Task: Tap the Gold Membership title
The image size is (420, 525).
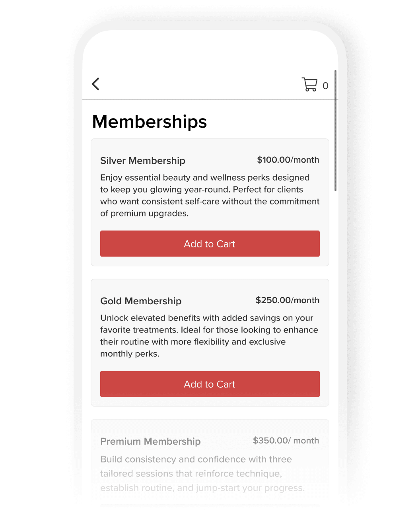Action: click(141, 301)
